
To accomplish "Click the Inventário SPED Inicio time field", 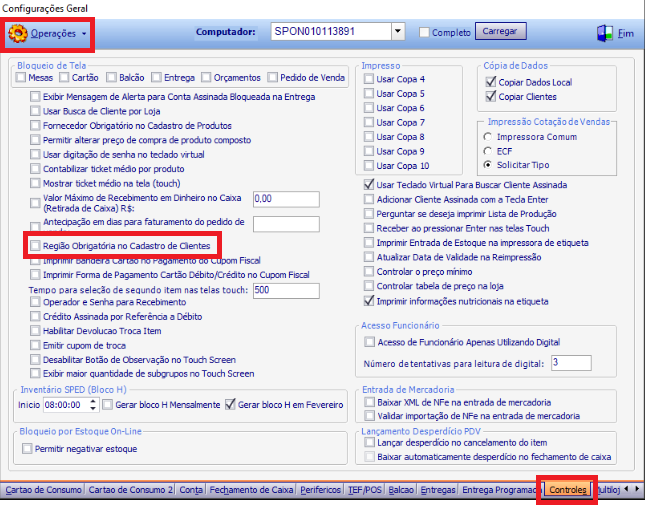I will coord(66,405).
